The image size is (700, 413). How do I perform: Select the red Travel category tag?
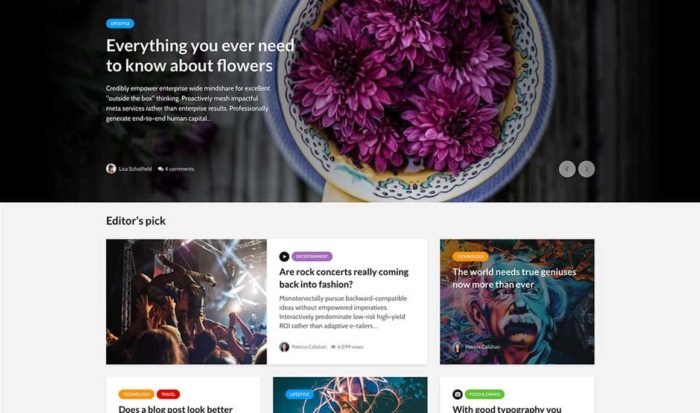pyautogui.click(x=168, y=394)
